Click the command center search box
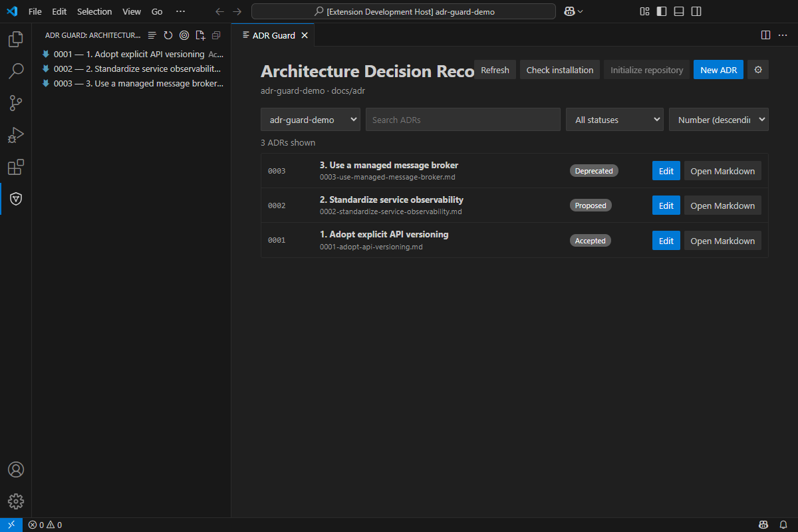 [404, 11]
